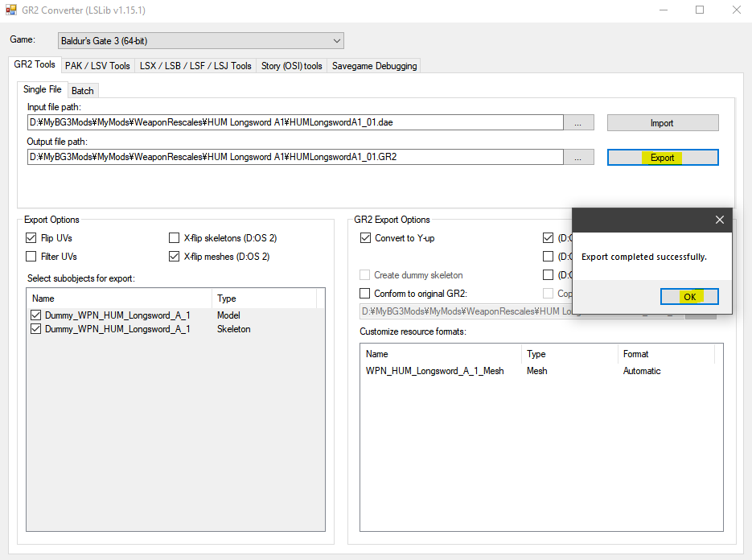Click the GR2 Converter app icon in title bar

coord(10,10)
